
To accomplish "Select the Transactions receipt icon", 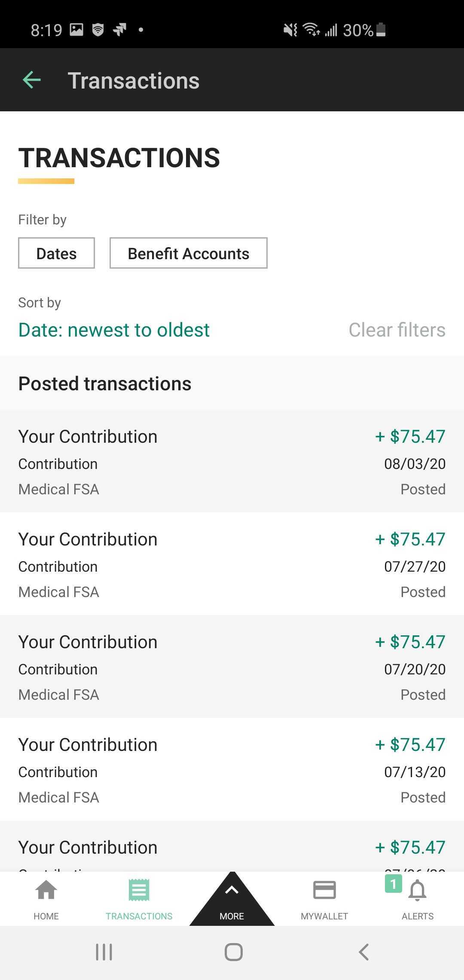I will pyautogui.click(x=139, y=890).
